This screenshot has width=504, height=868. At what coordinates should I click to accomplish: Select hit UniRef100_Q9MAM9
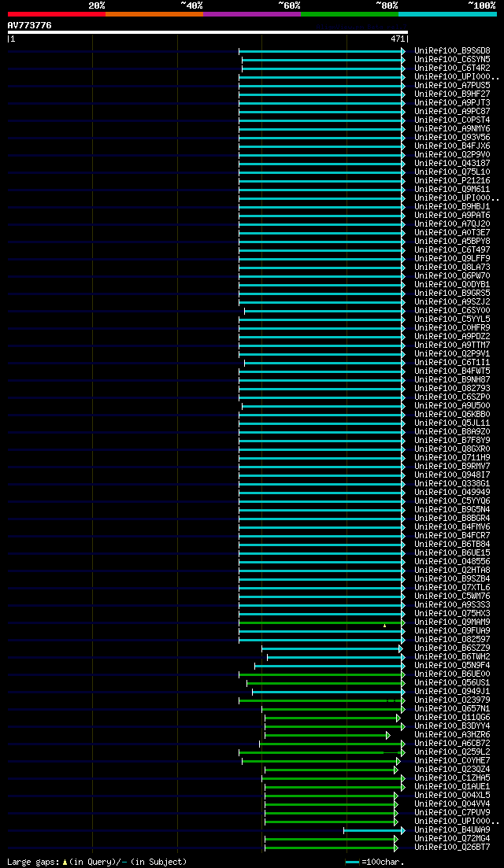pyautogui.click(x=452, y=622)
